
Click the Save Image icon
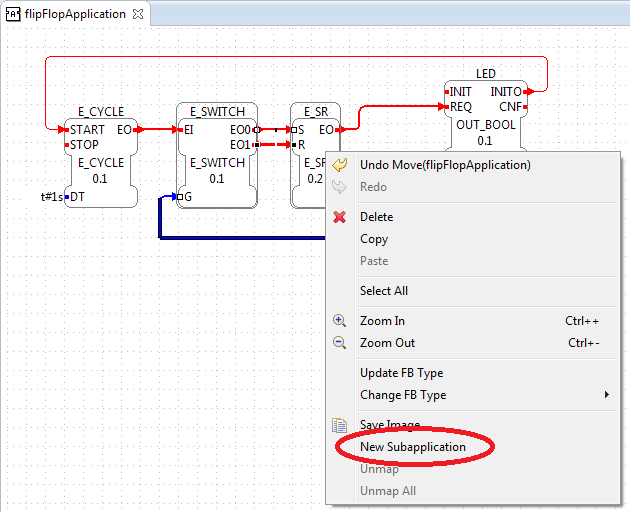[x=340, y=425]
